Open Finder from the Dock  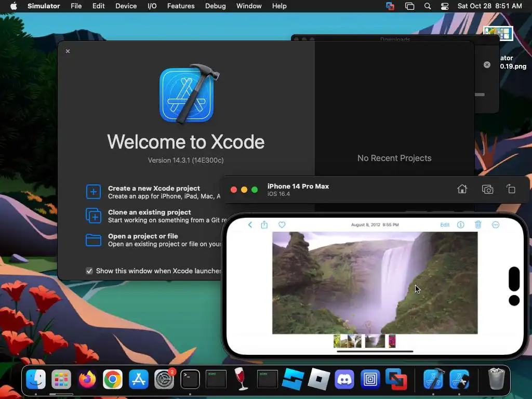36,379
